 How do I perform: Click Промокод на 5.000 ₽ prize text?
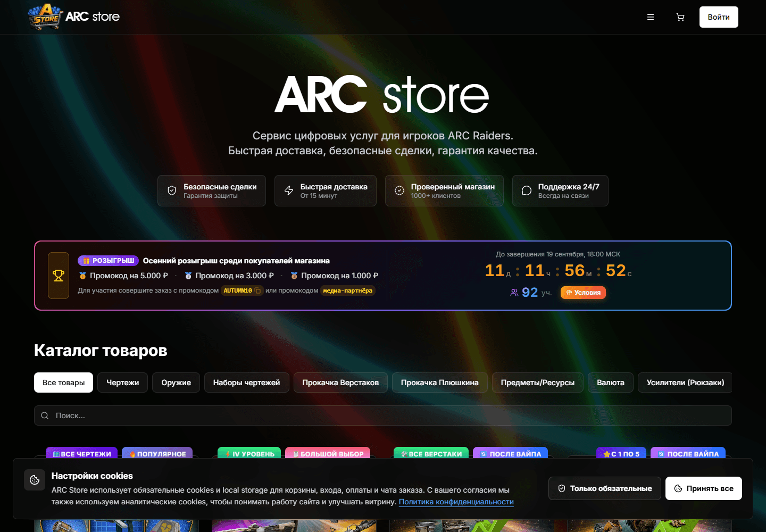click(129, 276)
